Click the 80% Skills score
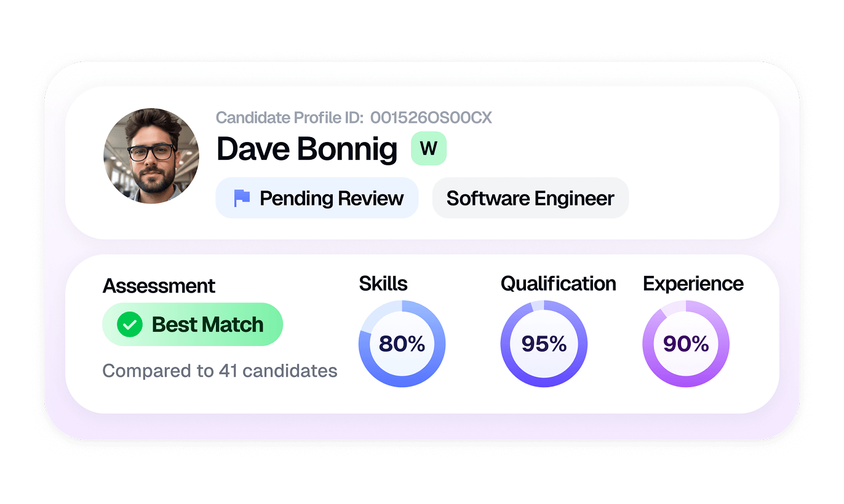 402,344
